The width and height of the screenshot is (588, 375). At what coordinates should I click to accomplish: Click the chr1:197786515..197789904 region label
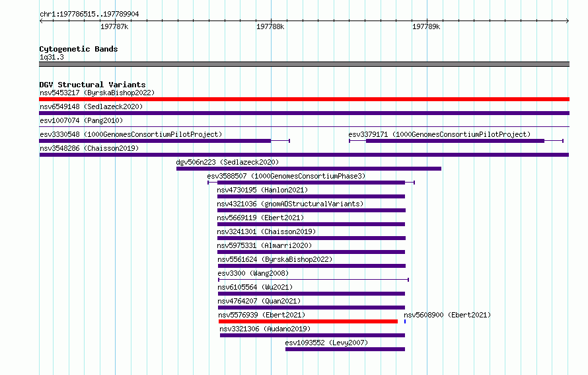89,14
